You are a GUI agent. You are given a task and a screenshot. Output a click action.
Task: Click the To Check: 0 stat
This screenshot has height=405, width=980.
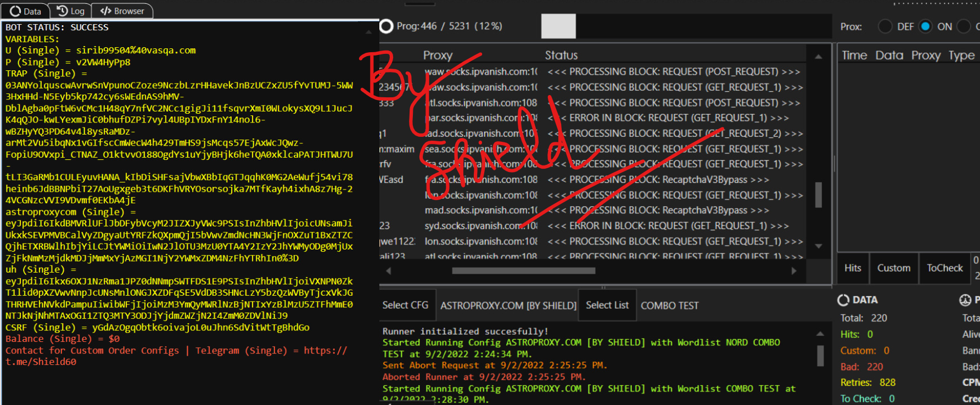click(867, 398)
